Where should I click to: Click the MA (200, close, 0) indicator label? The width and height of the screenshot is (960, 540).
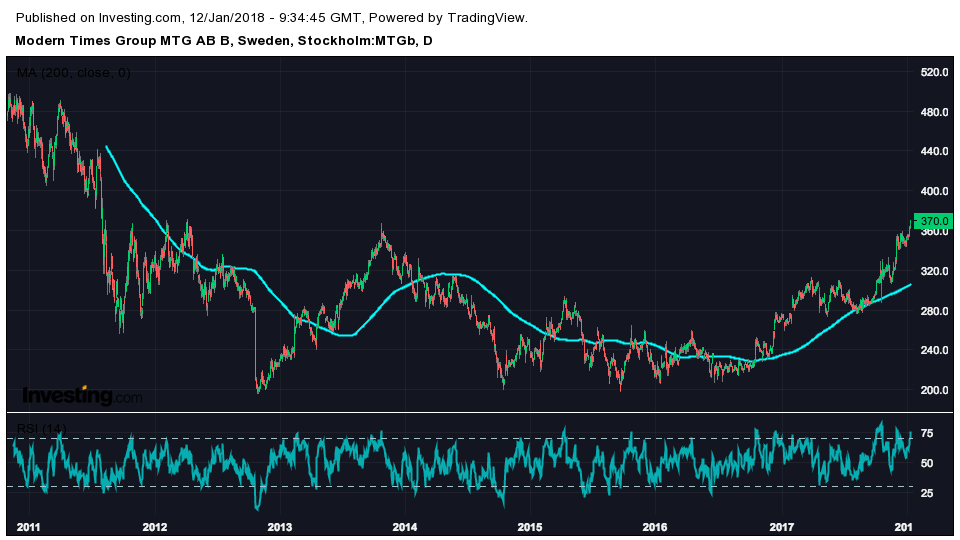(73, 73)
